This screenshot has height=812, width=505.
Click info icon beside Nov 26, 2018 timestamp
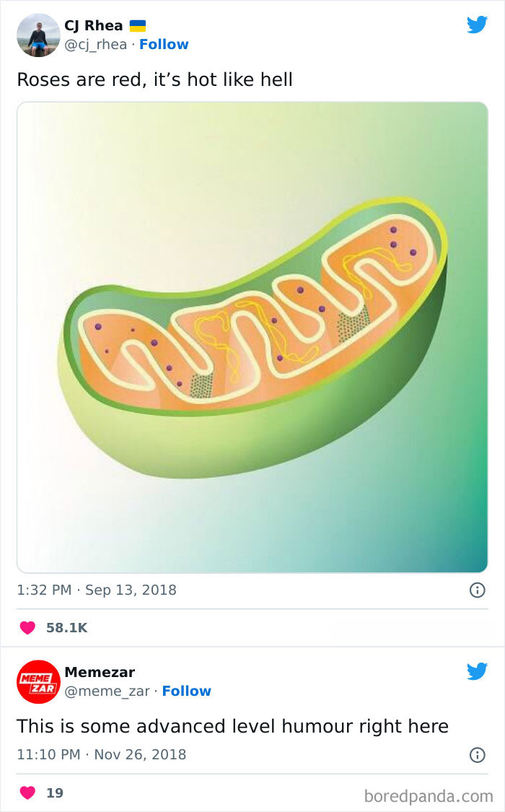pyautogui.click(x=477, y=755)
